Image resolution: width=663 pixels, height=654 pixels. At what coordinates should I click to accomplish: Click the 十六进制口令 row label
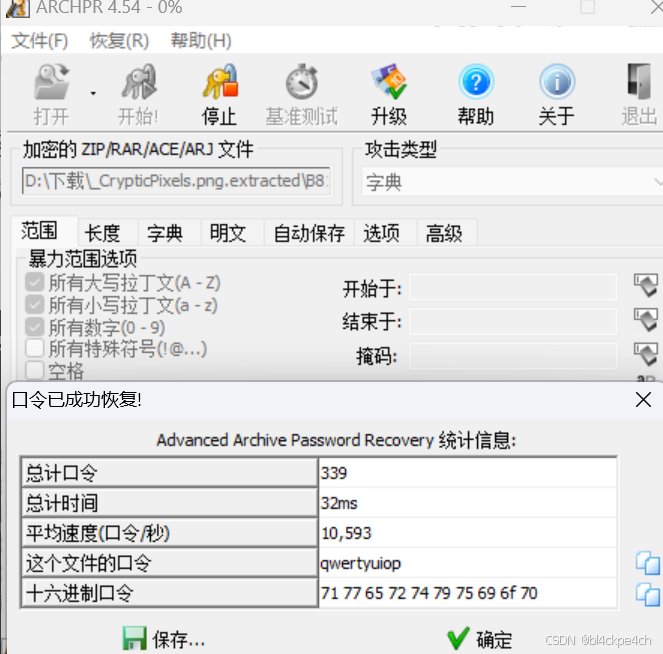(170, 594)
